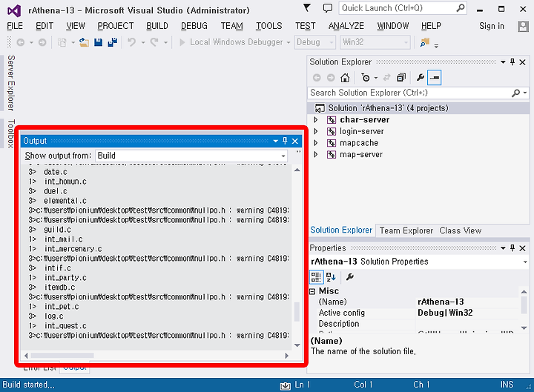
Task: Click the Redo toolbar icon
Action: pyautogui.click(x=154, y=42)
